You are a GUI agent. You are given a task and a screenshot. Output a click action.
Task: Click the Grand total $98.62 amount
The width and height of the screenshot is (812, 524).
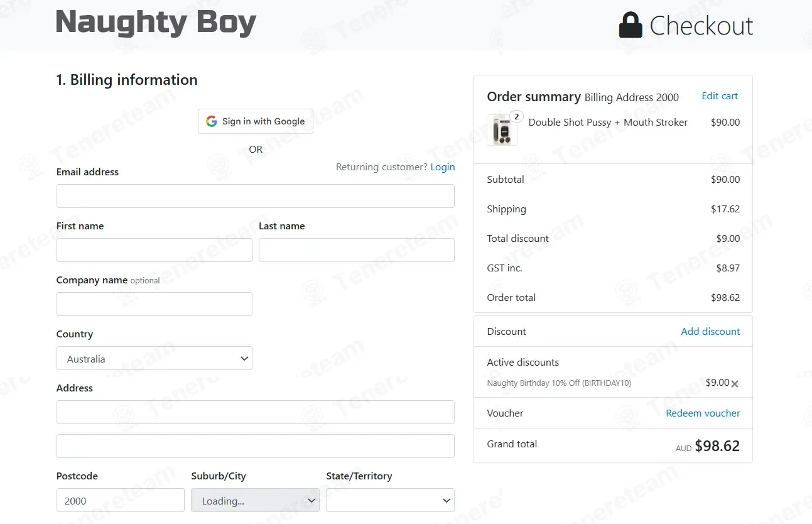tap(717, 446)
